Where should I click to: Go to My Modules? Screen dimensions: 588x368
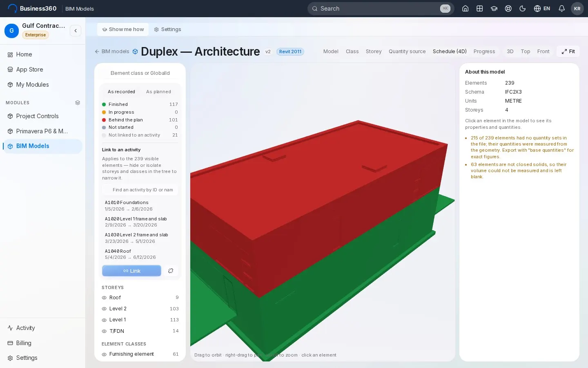pos(42,85)
